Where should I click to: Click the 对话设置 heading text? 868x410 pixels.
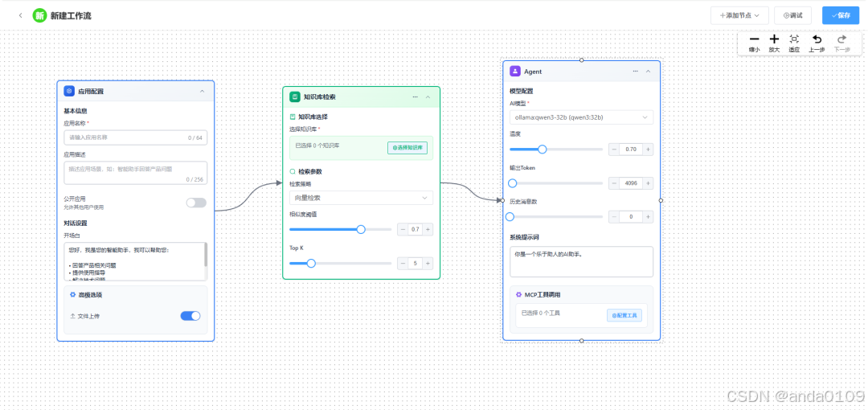76,223
